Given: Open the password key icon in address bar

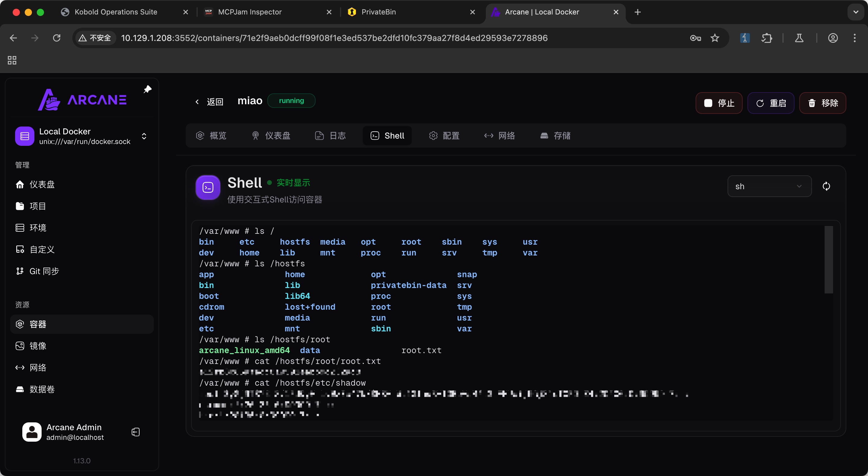Looking at the screenshot, I should pos(696,38).
